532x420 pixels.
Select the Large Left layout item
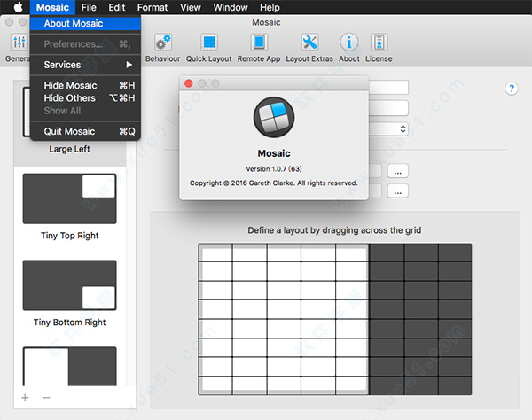coord(69,149)
